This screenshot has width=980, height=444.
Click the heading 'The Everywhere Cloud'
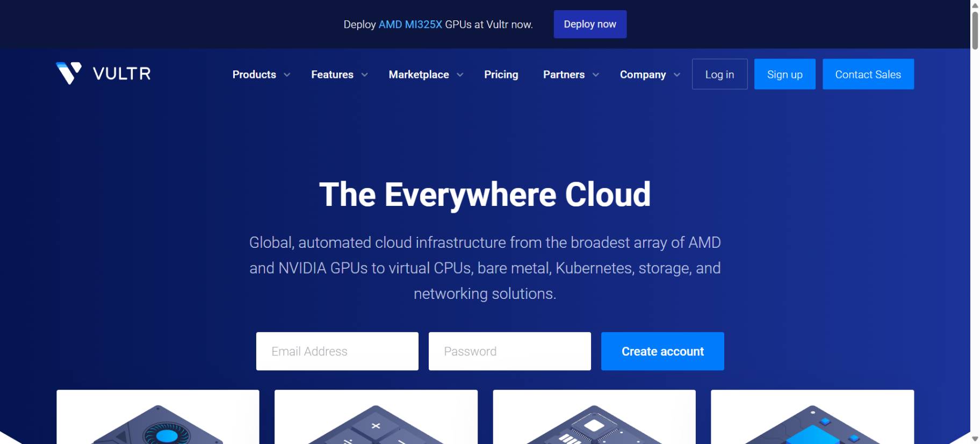[485, 194]
